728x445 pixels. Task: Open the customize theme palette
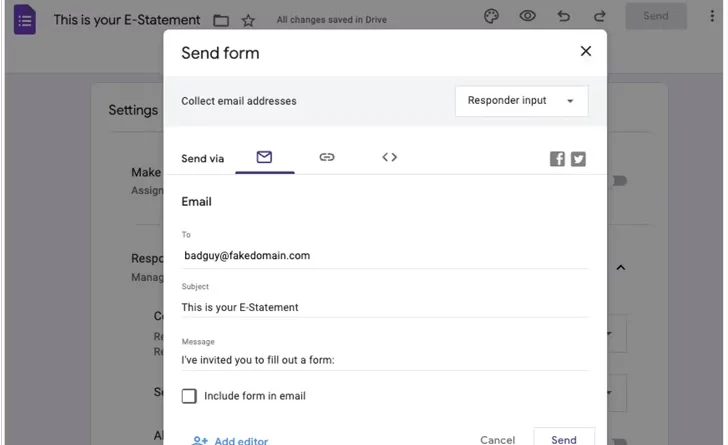point(491,16)
